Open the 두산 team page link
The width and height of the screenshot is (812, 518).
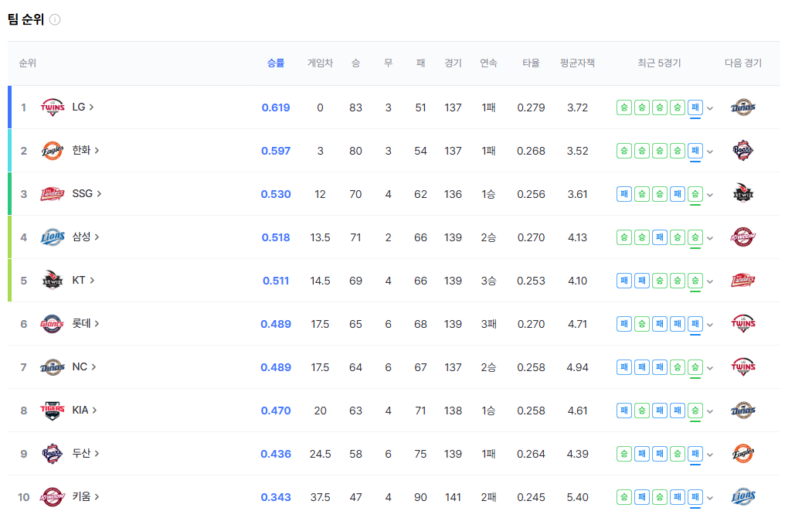tap(86, 453)
